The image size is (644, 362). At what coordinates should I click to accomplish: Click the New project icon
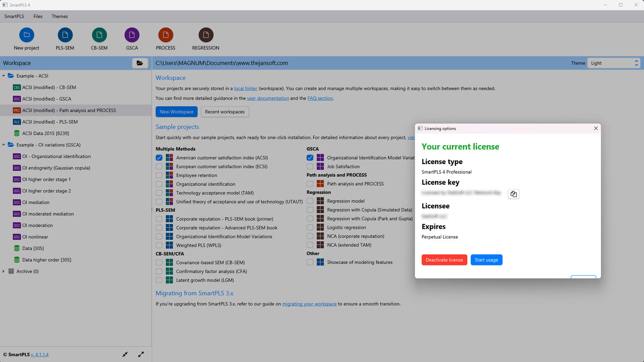point(27,35)
